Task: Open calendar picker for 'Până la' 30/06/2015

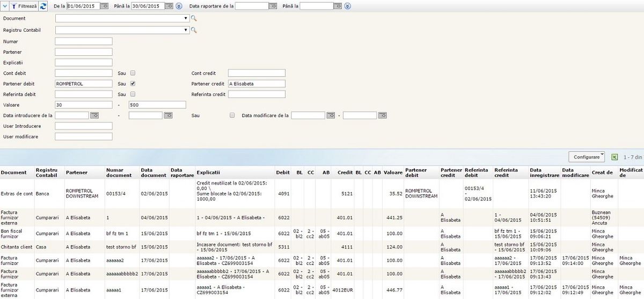Action: point(169,6)
